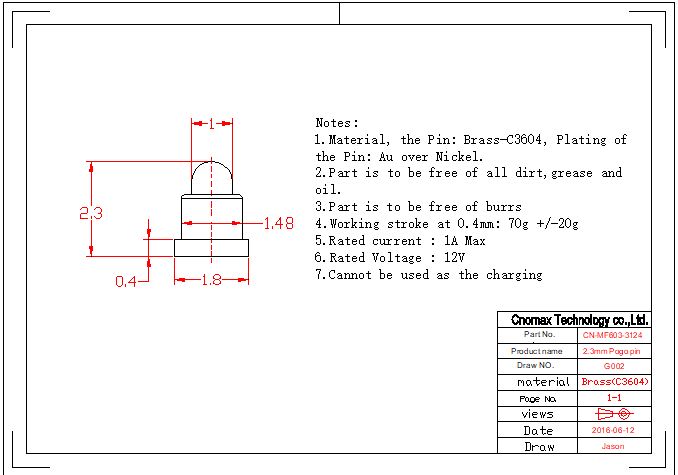The height and width of the screenshot is (475, 678).
Task: Click the 0.4 flange thickness dimension
Action: click(x=125, y=282)
